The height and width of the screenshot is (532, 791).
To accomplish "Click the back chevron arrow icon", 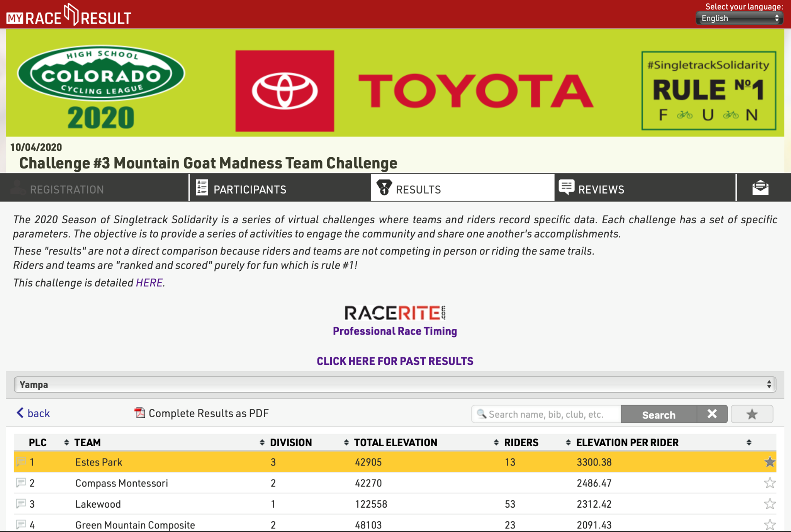I will 20,413.
